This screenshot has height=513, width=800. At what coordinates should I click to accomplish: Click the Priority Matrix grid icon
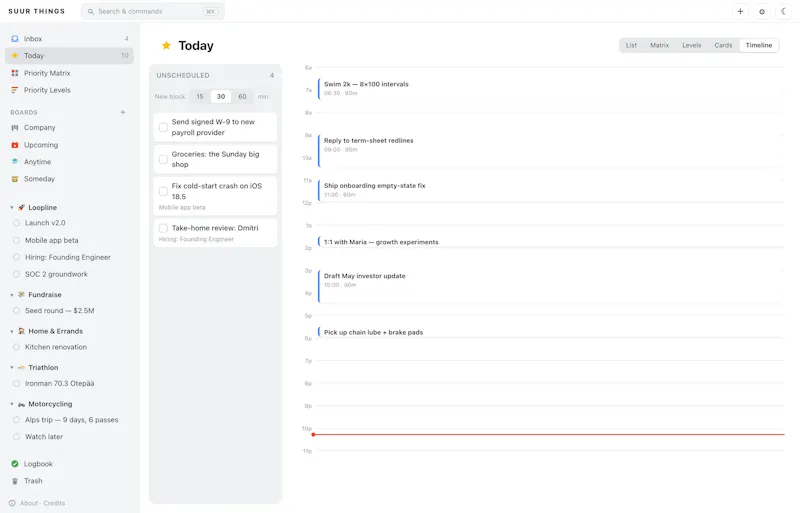[x=15, y=73]
